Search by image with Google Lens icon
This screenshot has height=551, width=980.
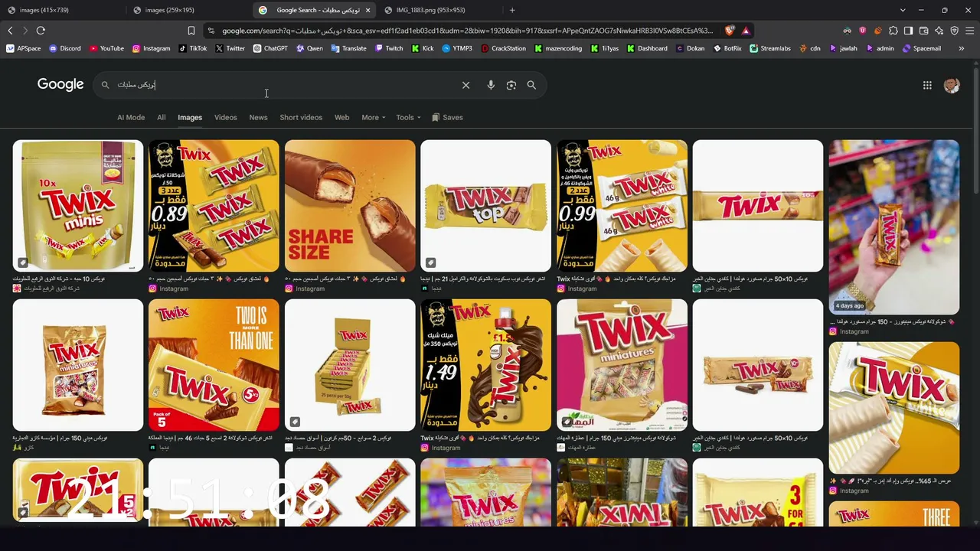(511, 85)
